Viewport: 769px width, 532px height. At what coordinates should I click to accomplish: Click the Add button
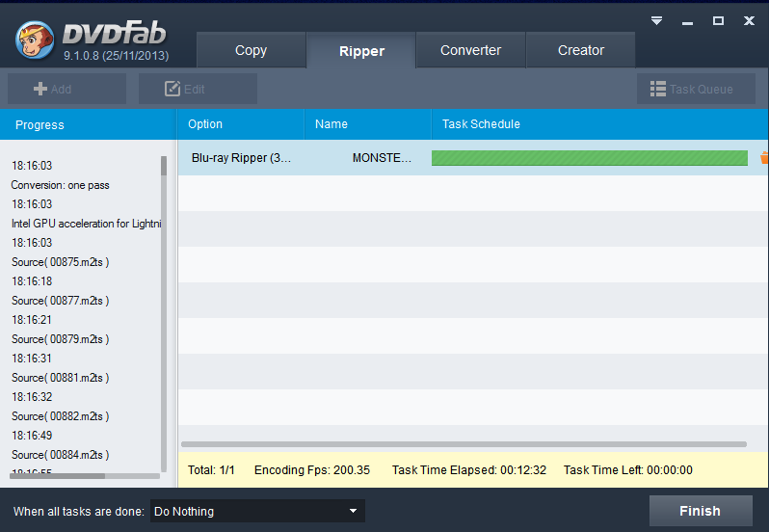pos(66,89)
